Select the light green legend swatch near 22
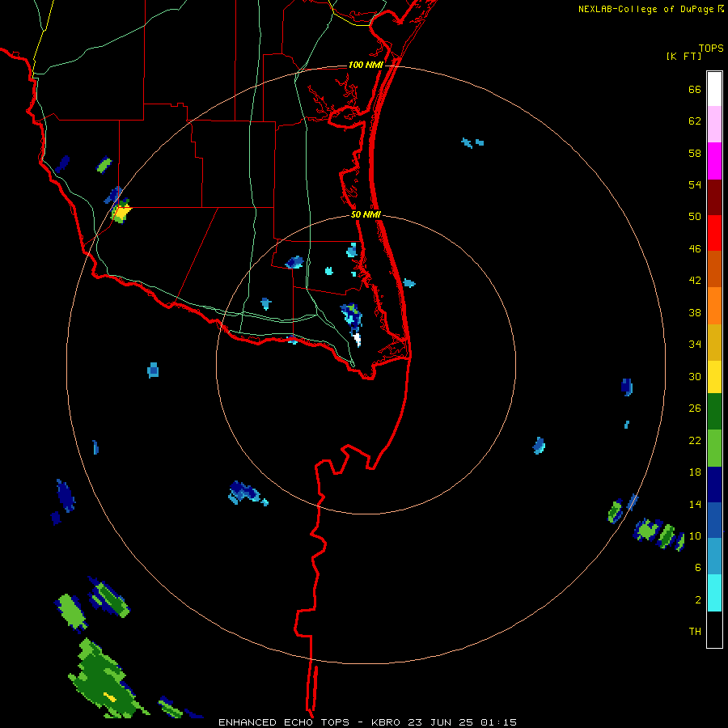The image size is (728, 728). (714, 448)
